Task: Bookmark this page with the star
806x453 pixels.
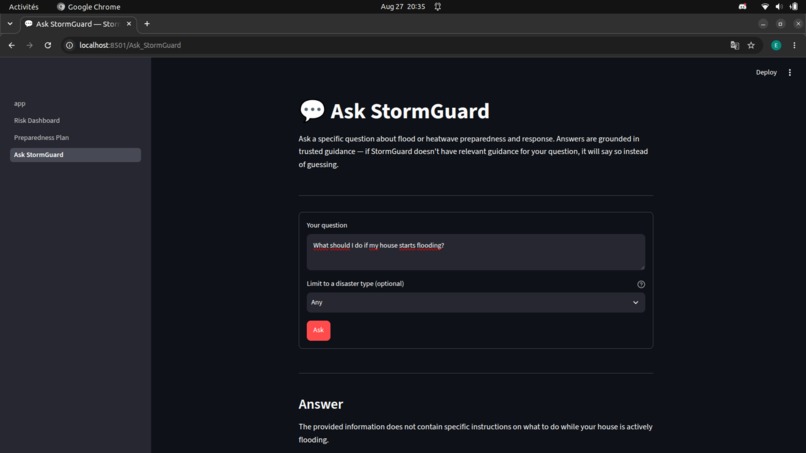Action: [751, 45]
